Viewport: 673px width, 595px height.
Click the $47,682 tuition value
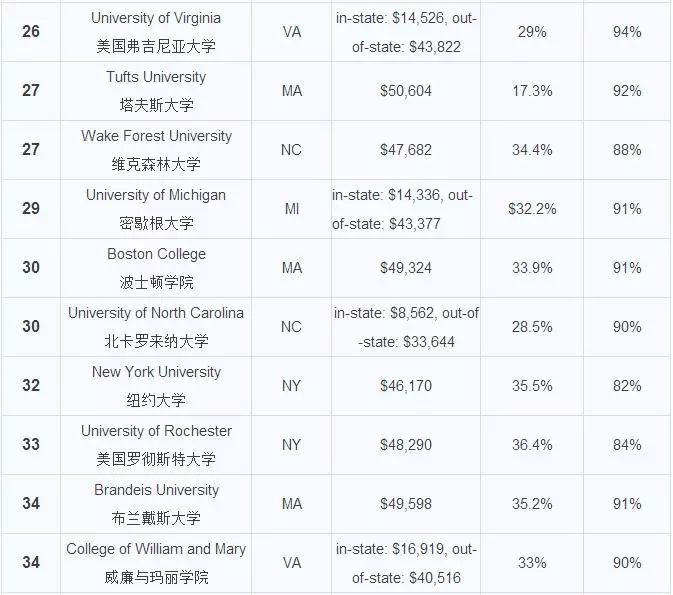pyautogui.click(x=406, y=150)
